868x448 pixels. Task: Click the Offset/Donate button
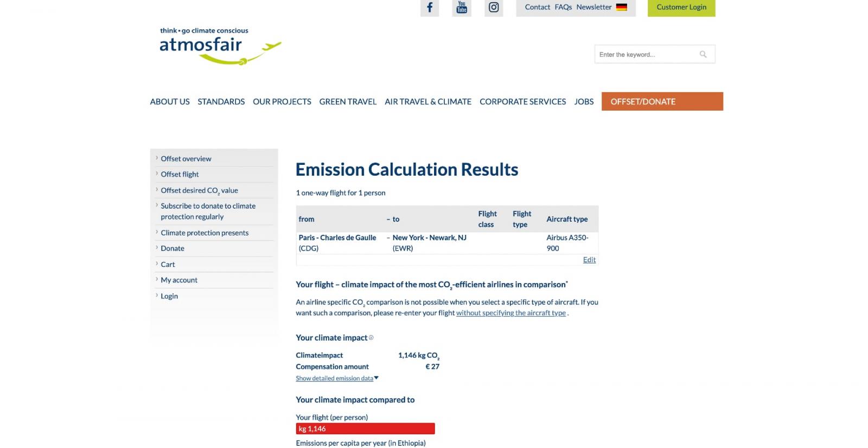tap(662, 101)
